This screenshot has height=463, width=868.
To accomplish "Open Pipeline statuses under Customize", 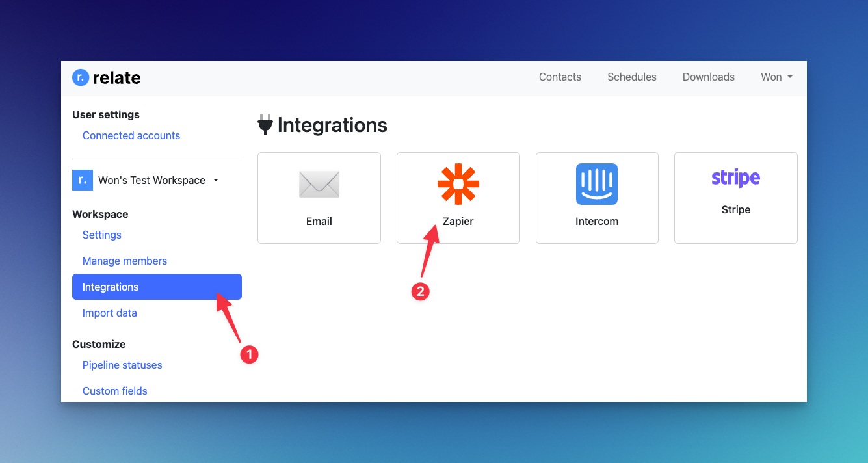I will (x=122, y=365).
